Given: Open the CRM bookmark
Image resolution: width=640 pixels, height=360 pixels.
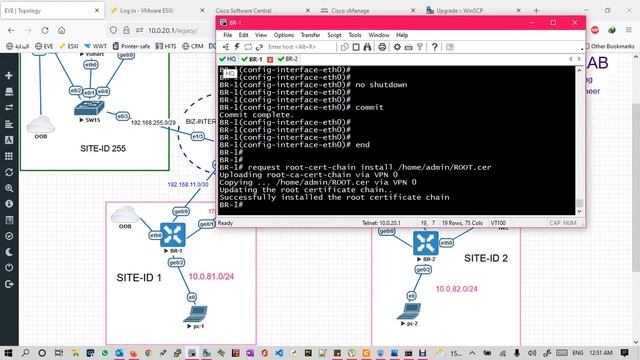Looking at the screenshot, I should [x=193, y=47].
